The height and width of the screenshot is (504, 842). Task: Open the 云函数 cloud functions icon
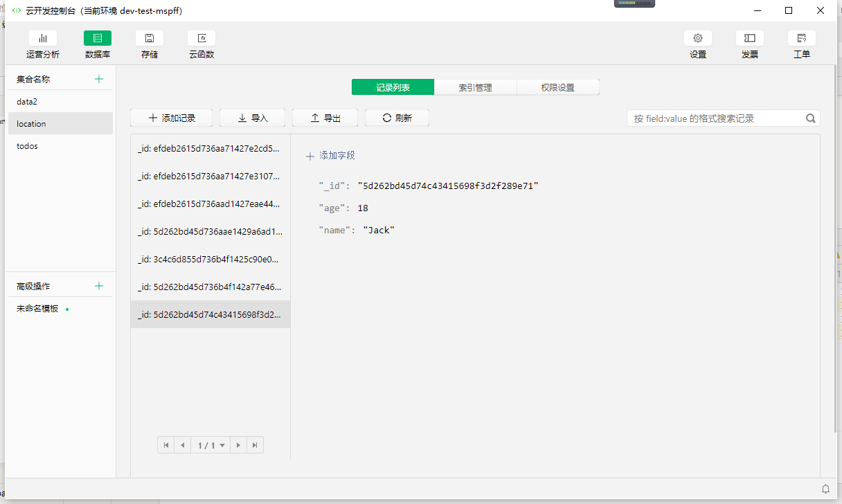click(201, 39)
